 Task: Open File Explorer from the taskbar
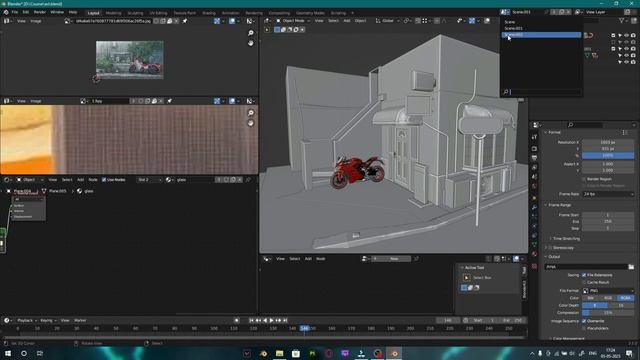pyautogui.click(x=280, y=353)
